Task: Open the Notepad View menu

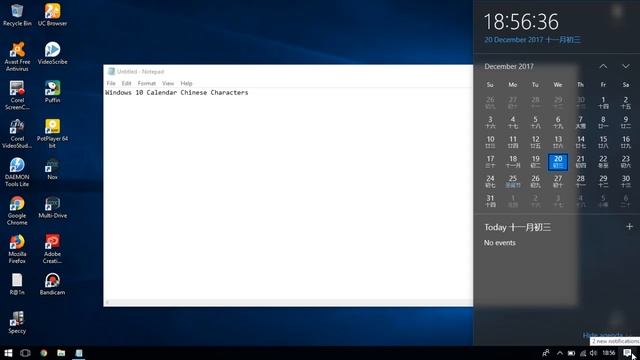Action: (168, 83)
